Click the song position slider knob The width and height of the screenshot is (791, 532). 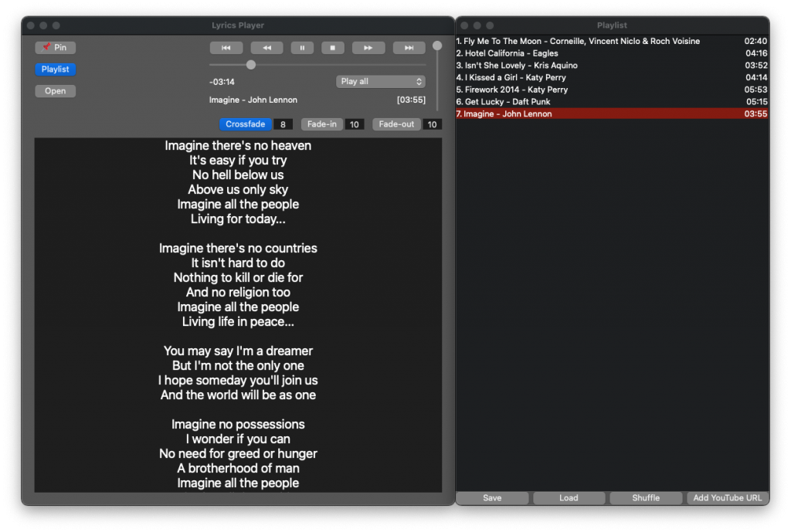[x=251, y=65]
